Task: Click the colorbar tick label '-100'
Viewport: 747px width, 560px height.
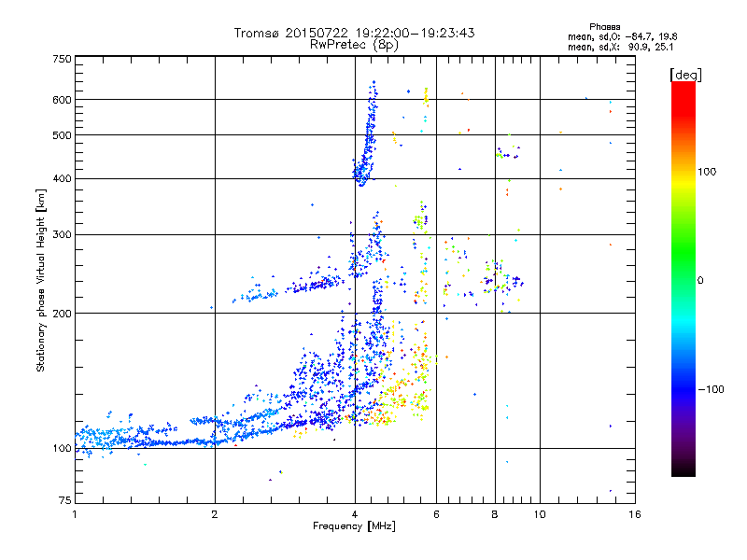Action: coord(711,389)
